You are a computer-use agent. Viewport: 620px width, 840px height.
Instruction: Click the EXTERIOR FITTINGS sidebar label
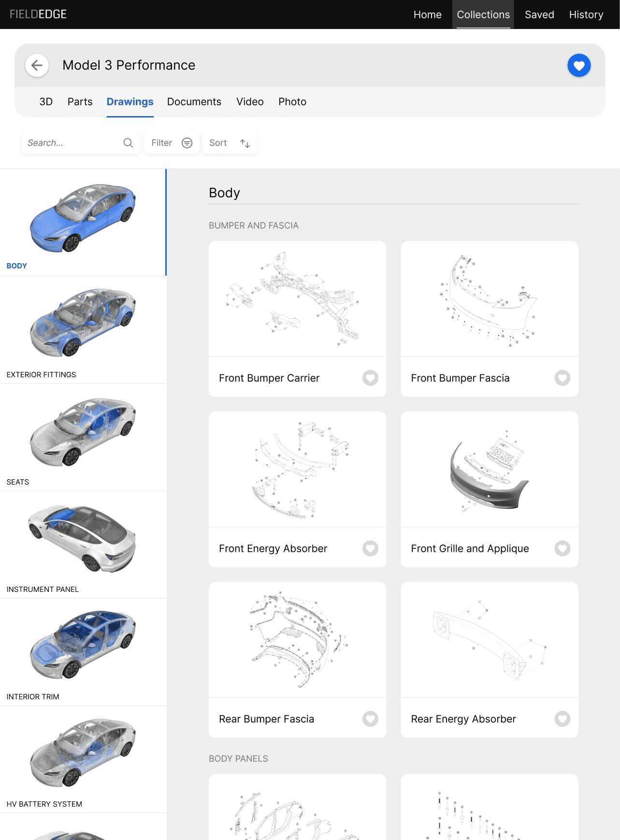[41, 375]
